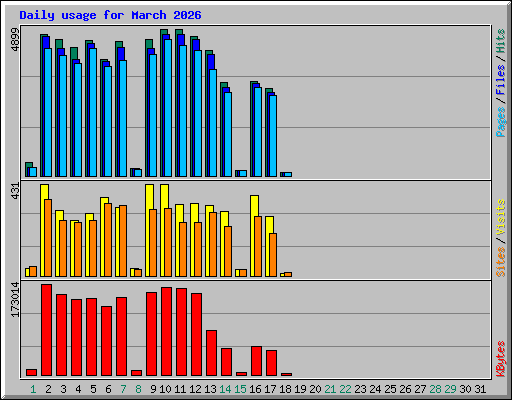512x400 pixels.
Task: Click the red KBytes bar for day 16
Action: point(256,361)
